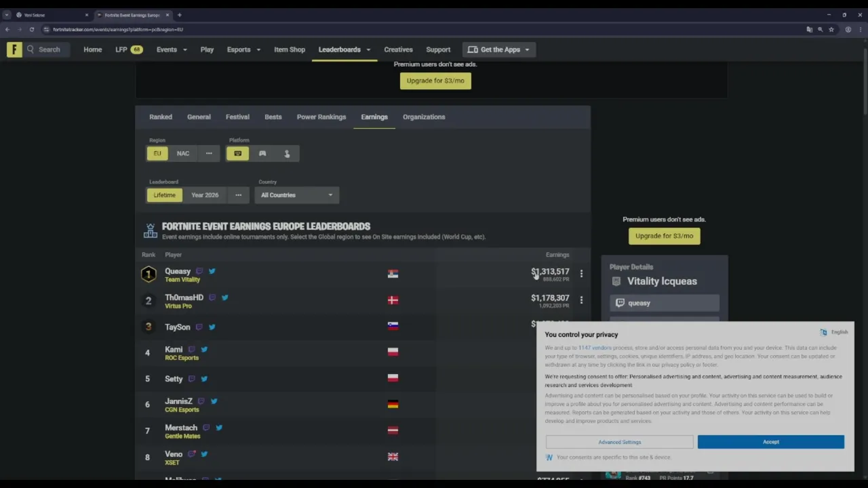Image resolution: width=868 pixels, height=488 pixels.
Task: Open 1147 vendors link
Action: click(x=595, y=348)
